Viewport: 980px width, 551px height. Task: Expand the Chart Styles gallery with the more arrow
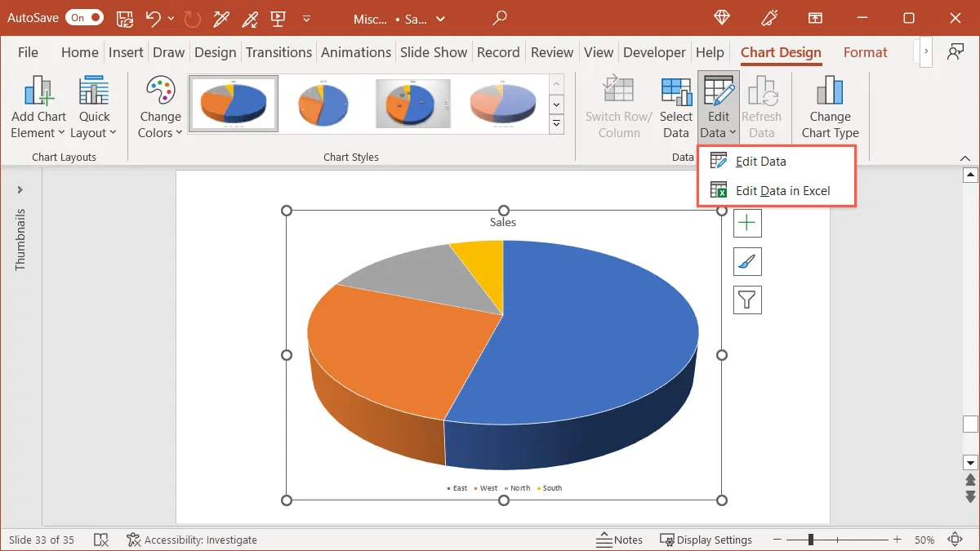point(556,124)
